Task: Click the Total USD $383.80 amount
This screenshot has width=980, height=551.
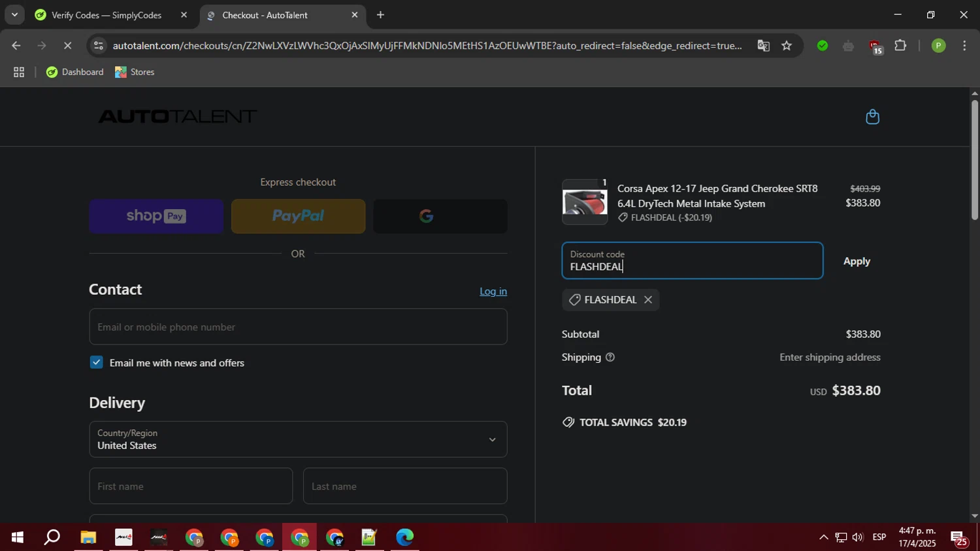Action: tap(845, 391)
